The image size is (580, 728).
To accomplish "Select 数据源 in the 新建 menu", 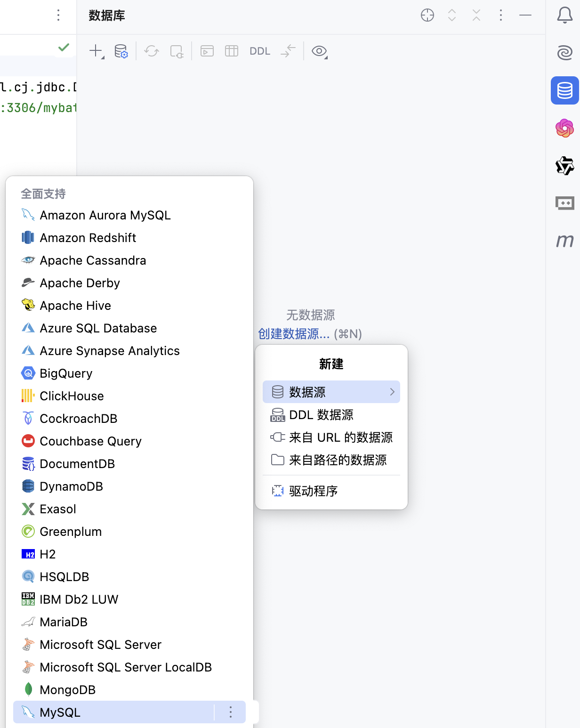I will 331,392.
